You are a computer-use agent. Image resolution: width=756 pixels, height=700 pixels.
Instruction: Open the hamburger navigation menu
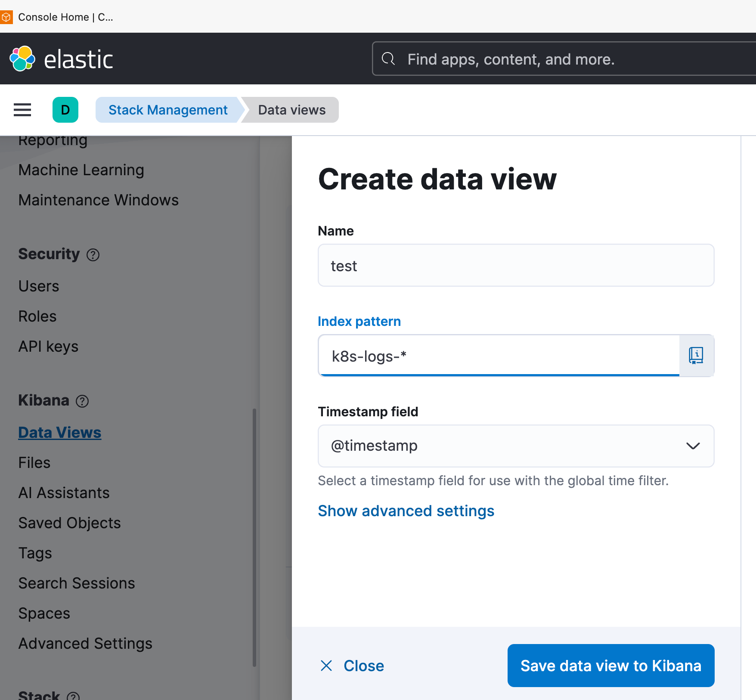pyautogui.click(x=22, y=110)
